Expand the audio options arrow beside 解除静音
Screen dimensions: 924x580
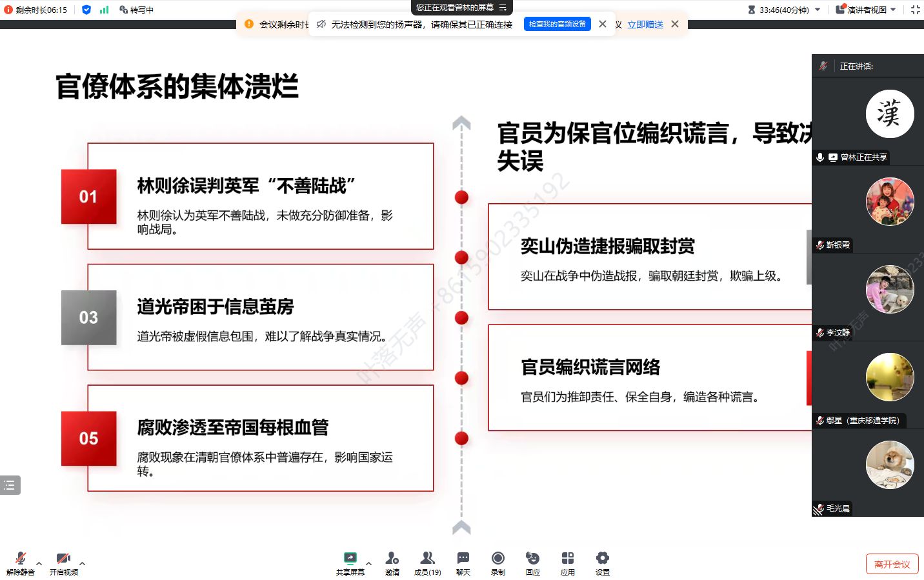click(x=39, y=563)
